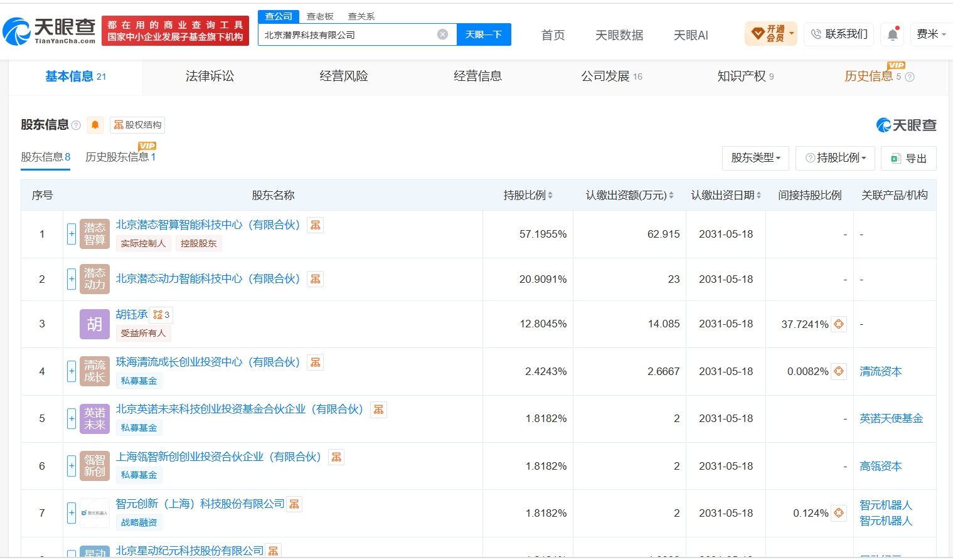
Task: Expand row for 北京英诺未来科技创业投资基金
Action: [x=72, y=419]
